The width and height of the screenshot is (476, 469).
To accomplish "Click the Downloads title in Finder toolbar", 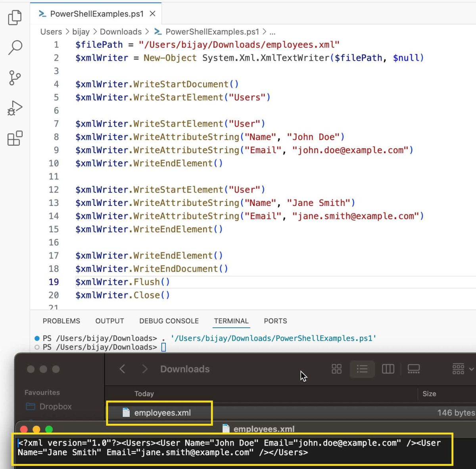I will [x=185, y=369].
